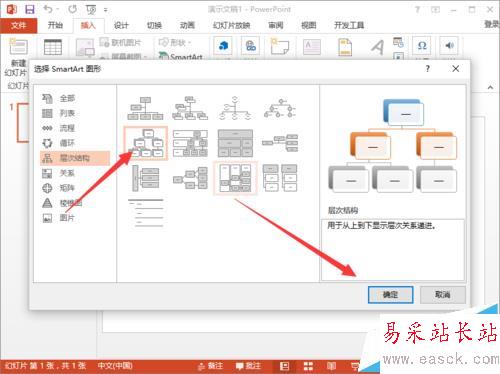
Task: Click the 新建幻灯片 (New Slide) icon
Action: pyautogui.click(x=18, y=47)
